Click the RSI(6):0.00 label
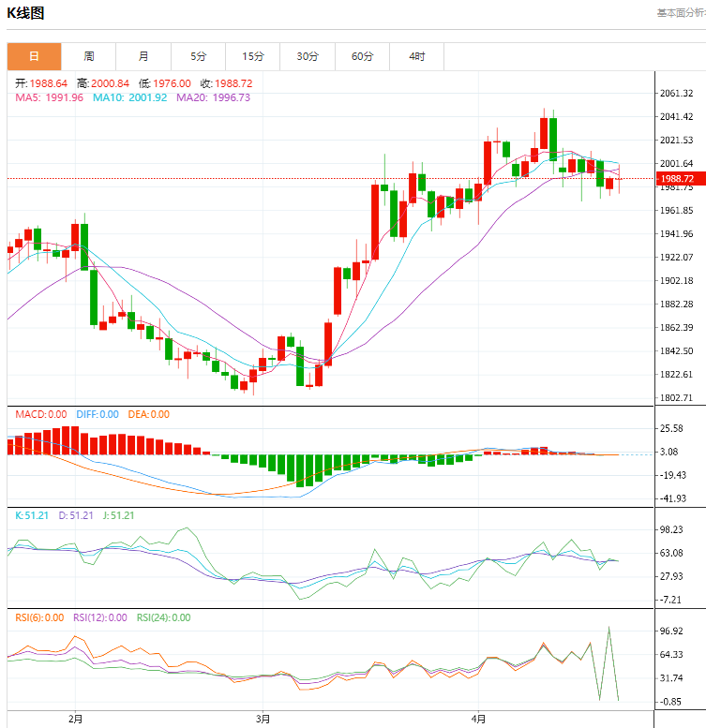Viewport: 706px width, 728px height. click(39, 617)
